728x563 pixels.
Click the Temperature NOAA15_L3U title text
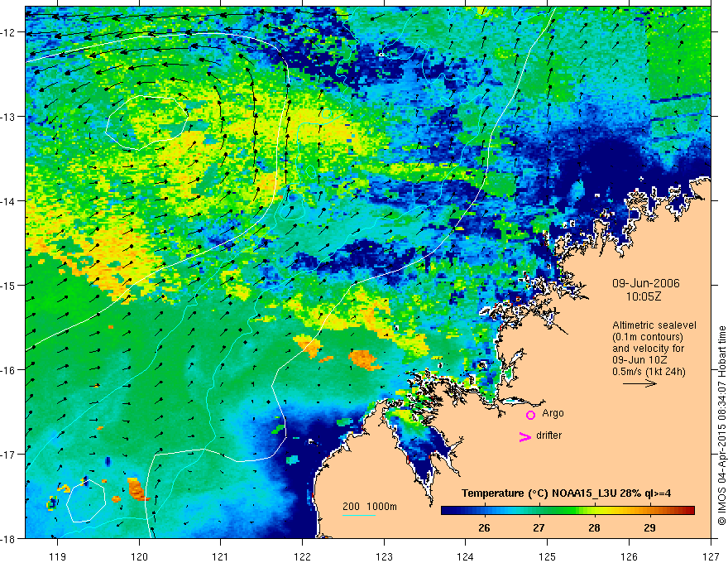566,493
